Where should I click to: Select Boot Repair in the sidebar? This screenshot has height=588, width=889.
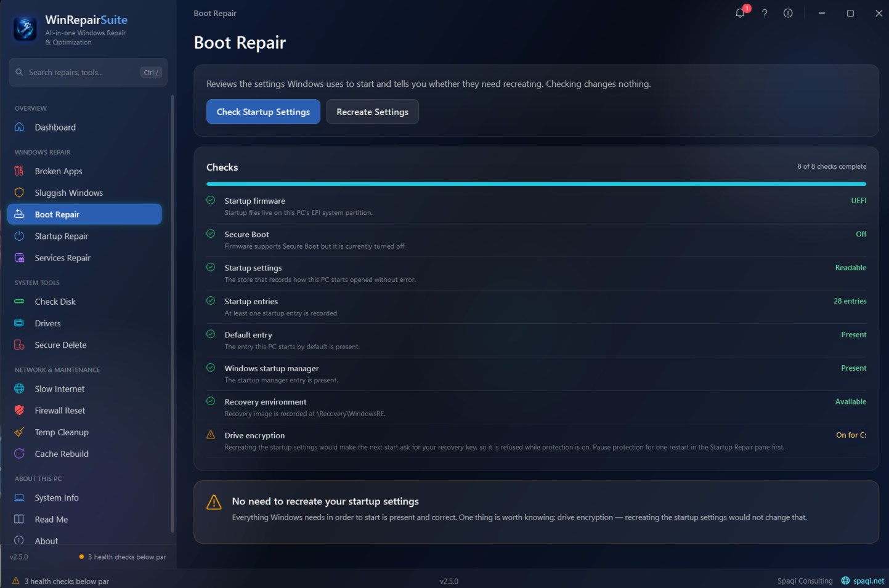84,214
